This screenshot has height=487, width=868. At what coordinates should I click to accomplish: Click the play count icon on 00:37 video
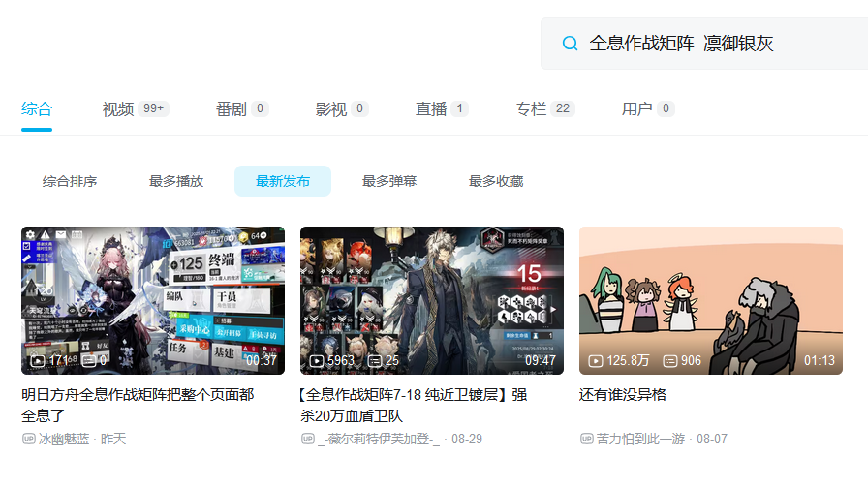[38, 361]
